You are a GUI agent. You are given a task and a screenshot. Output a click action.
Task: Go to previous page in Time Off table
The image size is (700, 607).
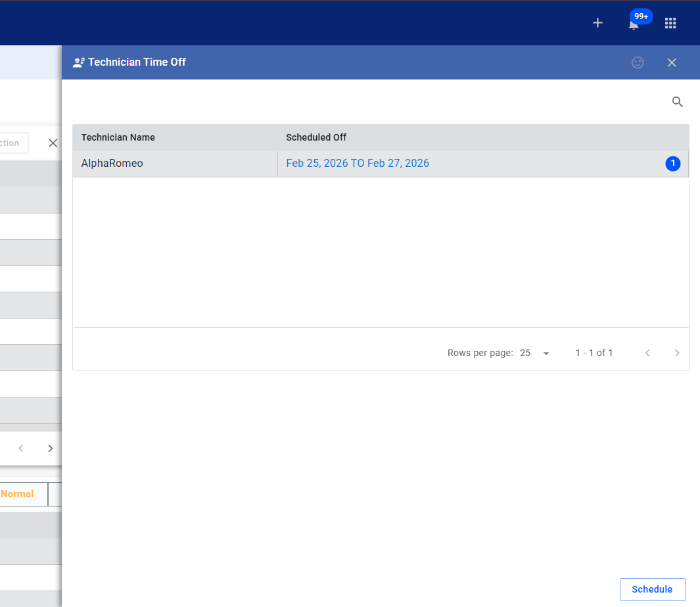point(647,353)
